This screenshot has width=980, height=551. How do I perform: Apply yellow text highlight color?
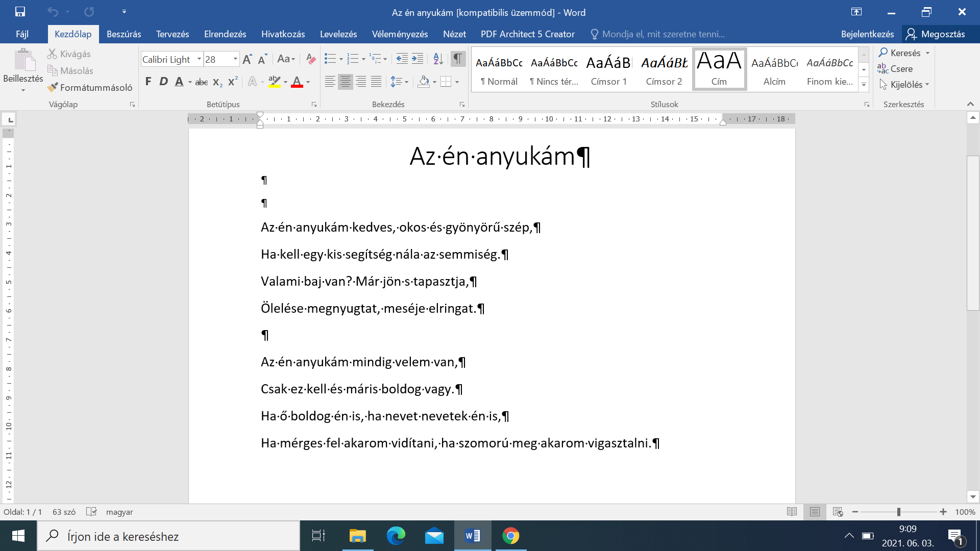[x=275, y=82]
